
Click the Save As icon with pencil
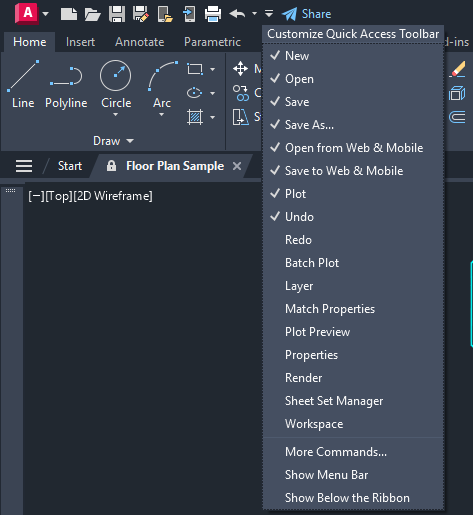[x=141, y=14]
